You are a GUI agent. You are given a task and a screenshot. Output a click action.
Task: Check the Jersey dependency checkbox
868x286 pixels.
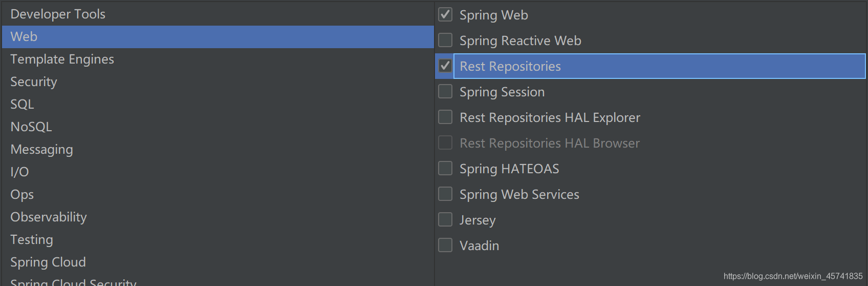click(445, 219)
